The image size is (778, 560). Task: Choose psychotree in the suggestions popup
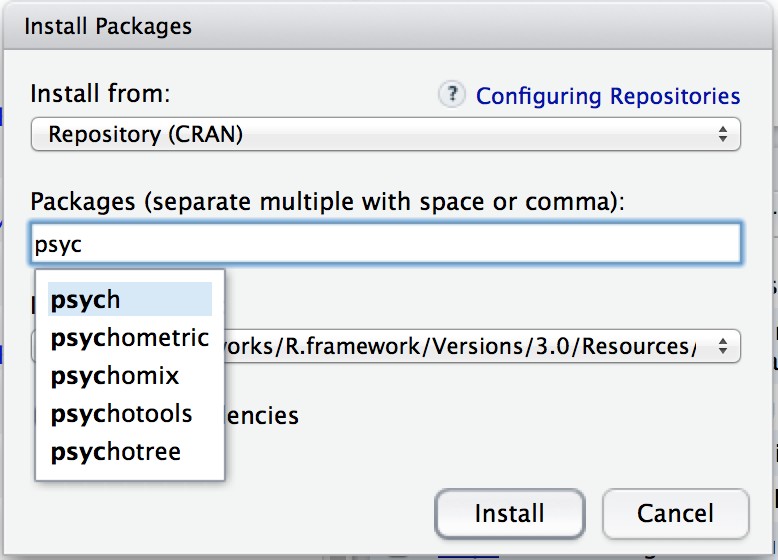[115, 451]
